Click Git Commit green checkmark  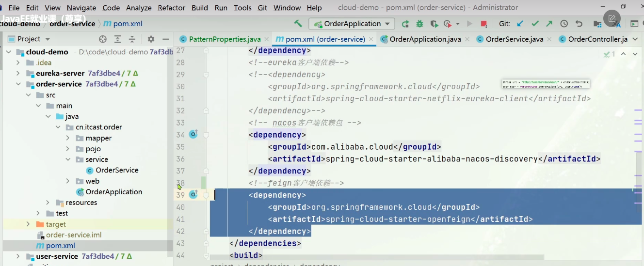click(x=535, y=24)
